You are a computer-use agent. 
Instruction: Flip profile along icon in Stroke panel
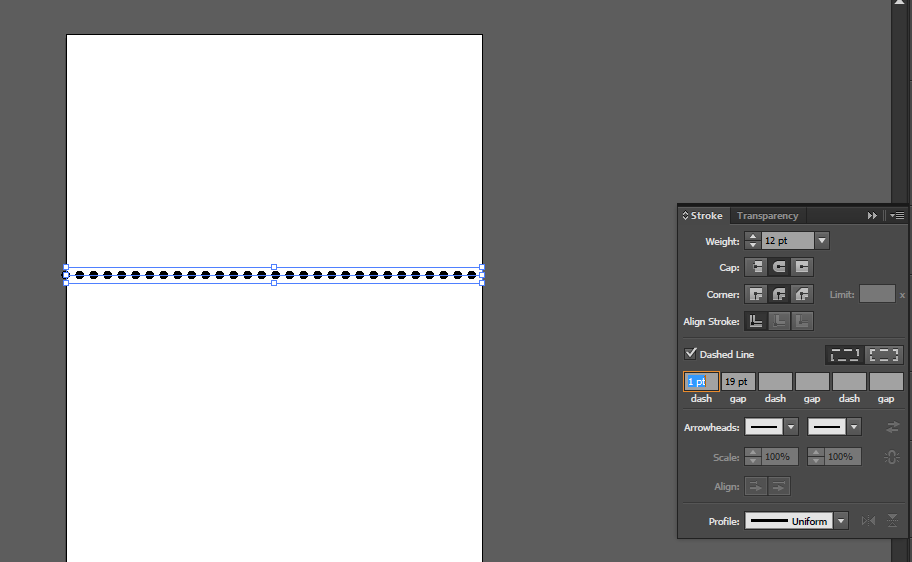(x=868, y=521)
